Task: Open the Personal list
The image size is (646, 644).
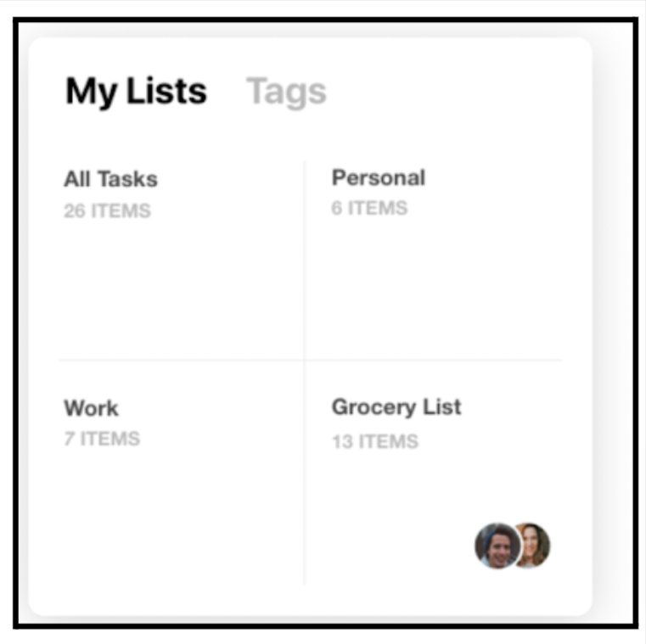Action: pos(378,177)
